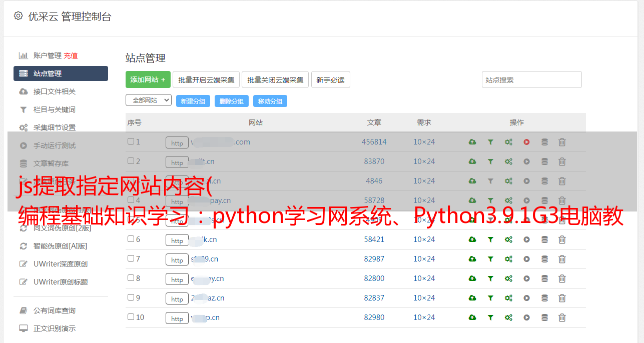
Task: Tick the checkbox for row 6
Action: [131, 239]
